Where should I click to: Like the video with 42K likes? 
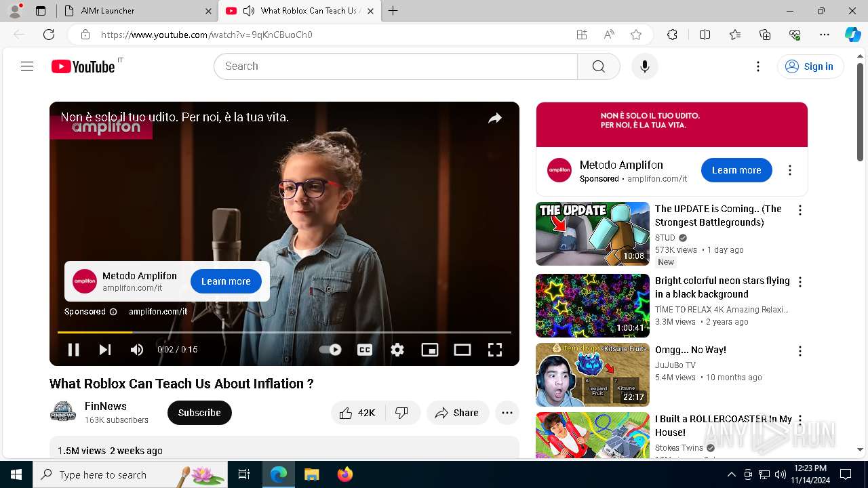[358, 413]
